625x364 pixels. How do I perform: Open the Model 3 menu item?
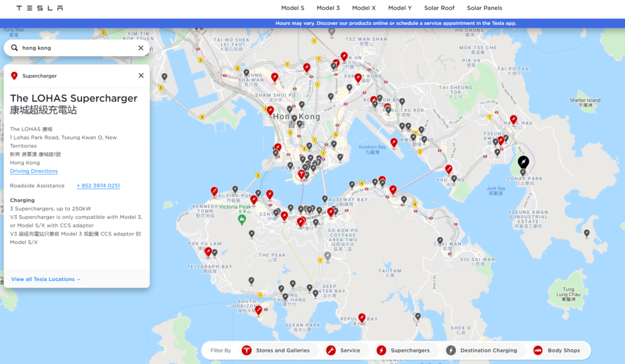328,8
